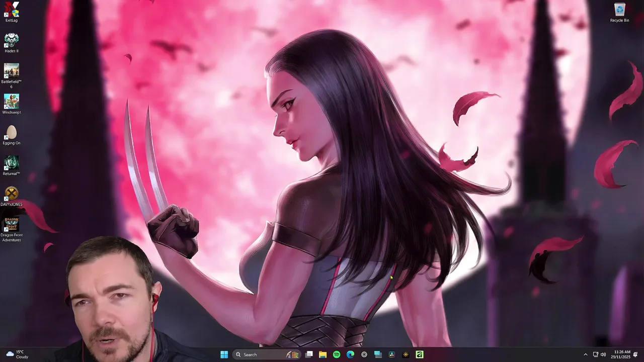This screenshot has height=362, width=644.
Task: Open Spotify from the taskbar
Action: 337,354
